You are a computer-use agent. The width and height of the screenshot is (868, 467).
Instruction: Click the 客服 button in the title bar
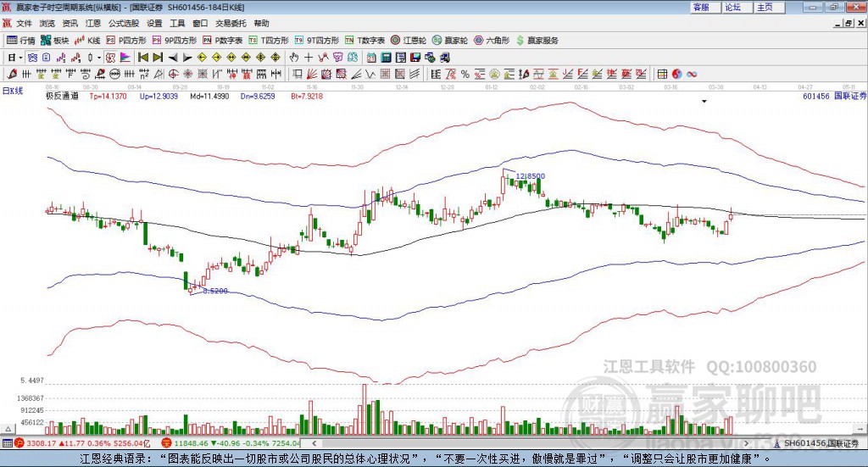[x=704, y=7]
